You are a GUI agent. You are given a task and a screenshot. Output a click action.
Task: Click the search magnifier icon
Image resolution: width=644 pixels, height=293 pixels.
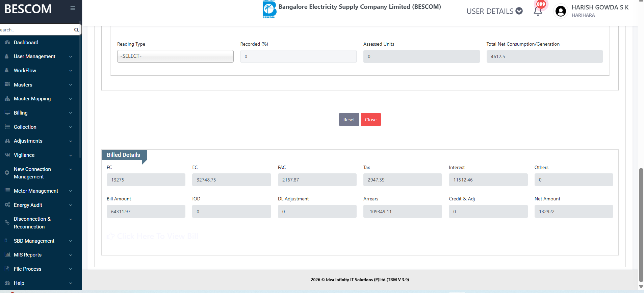click(76, 30)
